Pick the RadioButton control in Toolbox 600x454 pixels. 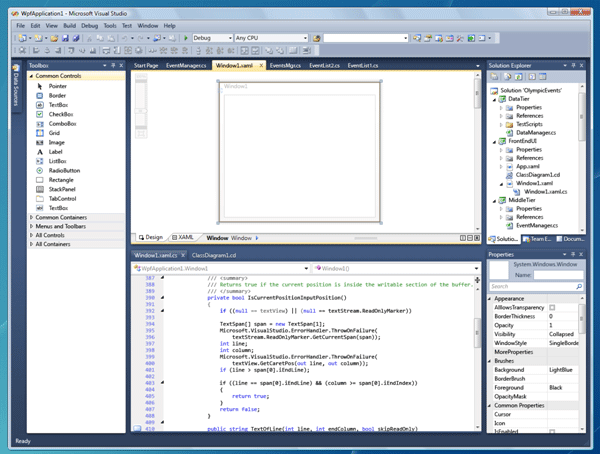point(63,170)
